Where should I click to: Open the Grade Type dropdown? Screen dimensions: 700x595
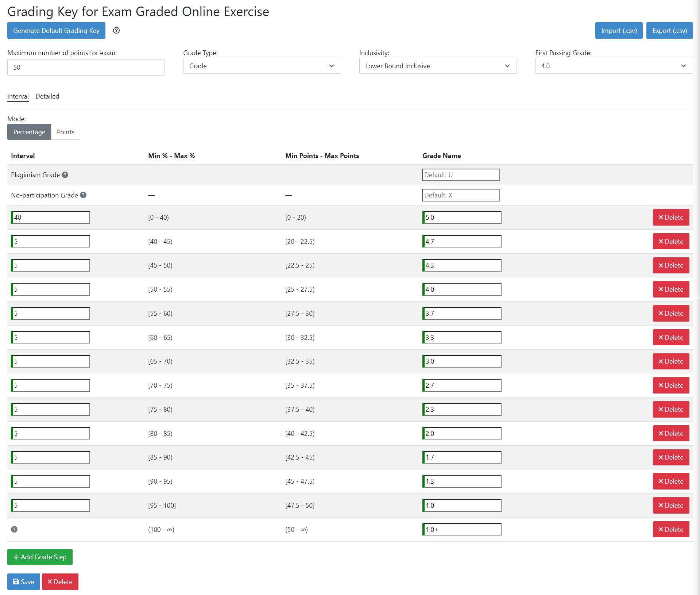tap(262, 66)
